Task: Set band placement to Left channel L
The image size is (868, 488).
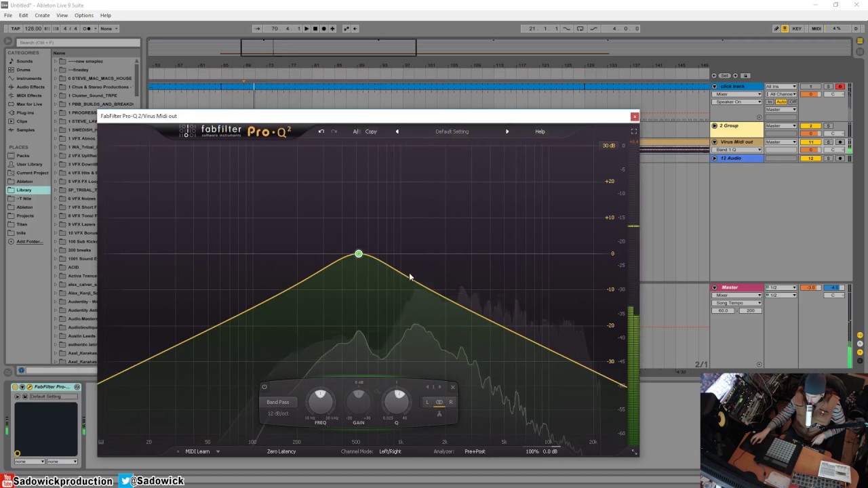Action: click(x=427, y=403)
